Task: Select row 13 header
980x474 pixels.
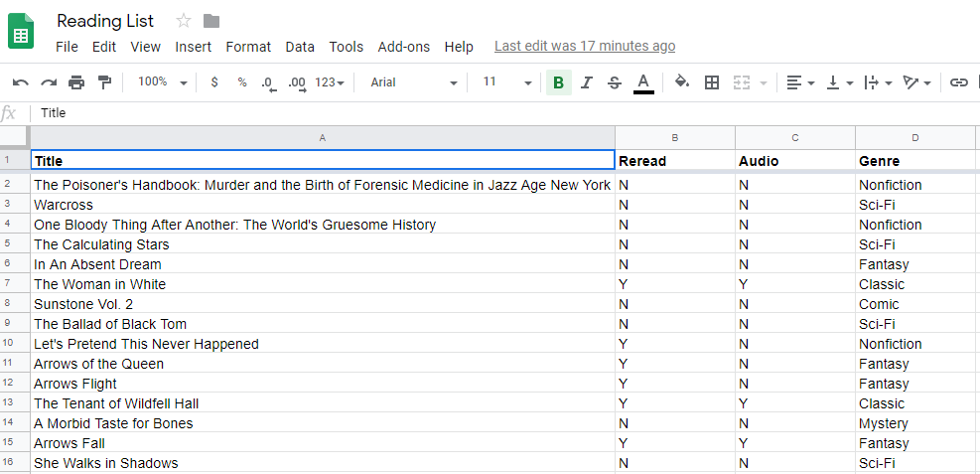Action: (x=15, y=403)
